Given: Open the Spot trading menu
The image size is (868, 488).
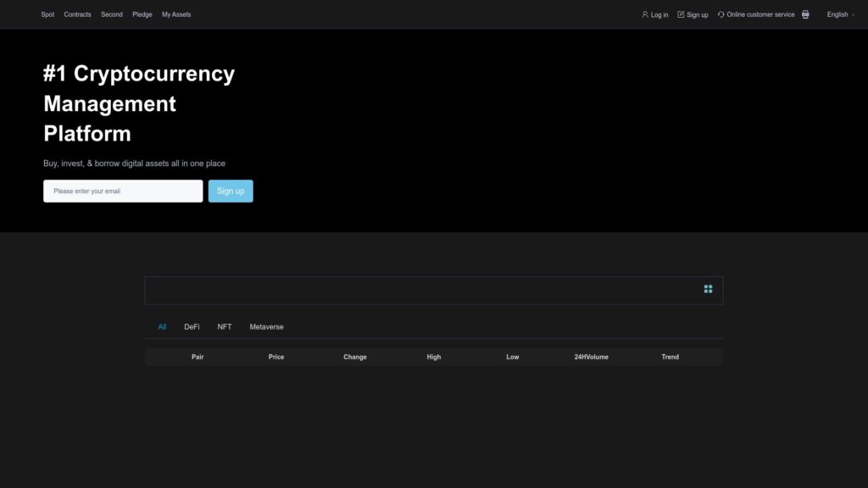Looking at the screenshot, I should click(47, 14).
